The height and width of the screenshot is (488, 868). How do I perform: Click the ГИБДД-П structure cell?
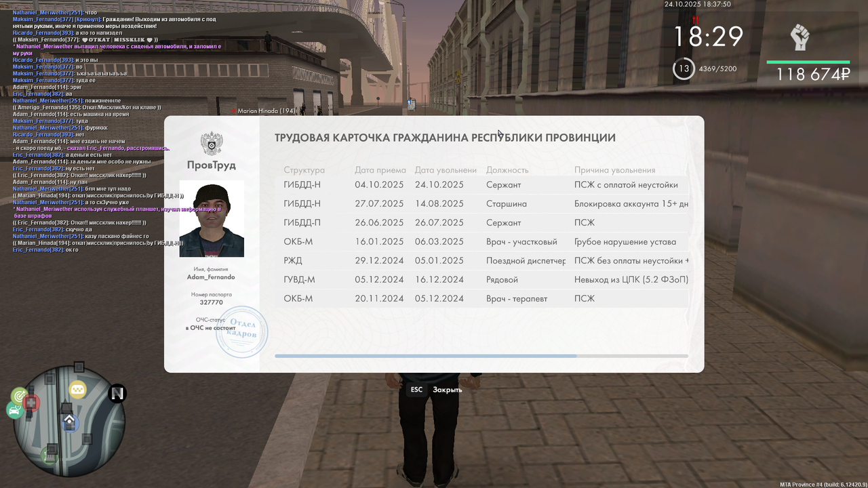tap(302, 222)
